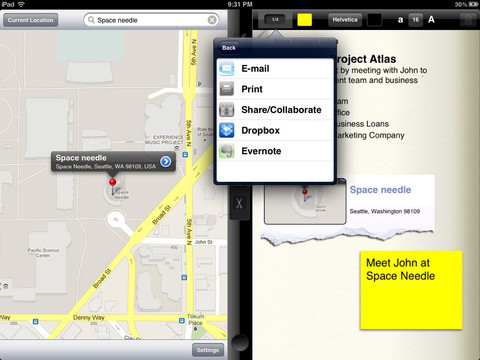Select the E-mail sharing option
The height and width of the screenshot is (360, 480).
[x=275, y=69]
